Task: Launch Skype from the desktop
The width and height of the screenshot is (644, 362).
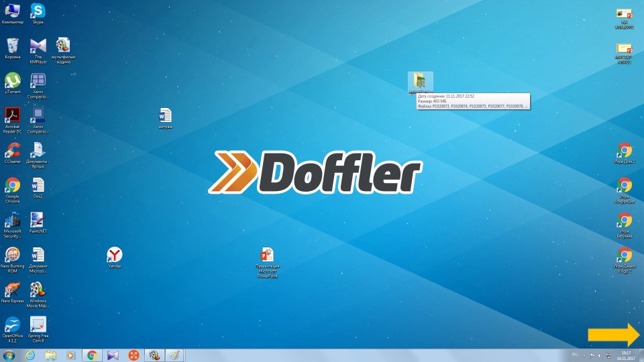Action: point(38,13)
